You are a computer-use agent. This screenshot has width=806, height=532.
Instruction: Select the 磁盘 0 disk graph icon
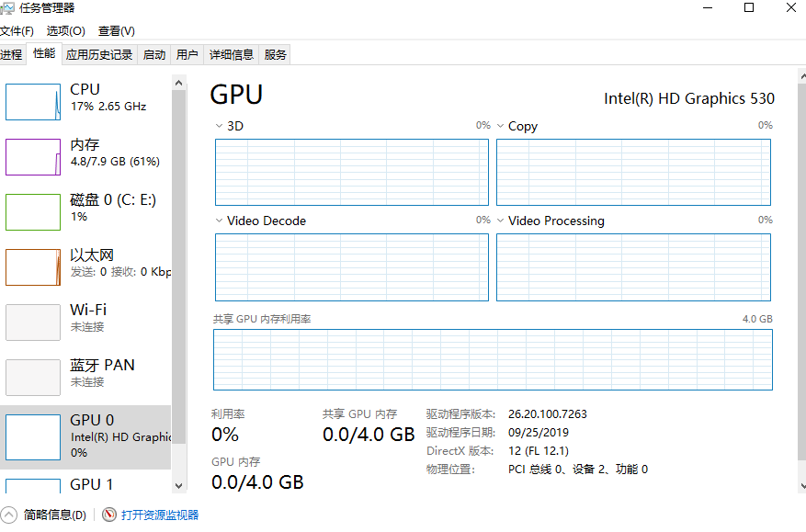click(33, 211)
